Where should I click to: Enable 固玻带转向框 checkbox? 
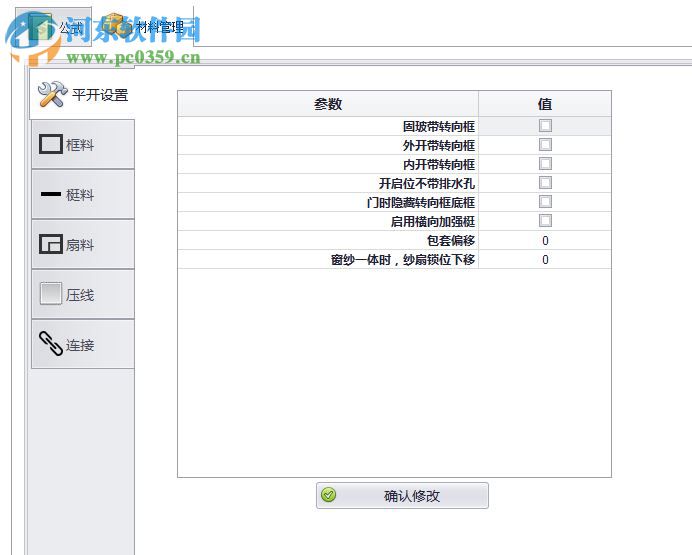[545, 126]
